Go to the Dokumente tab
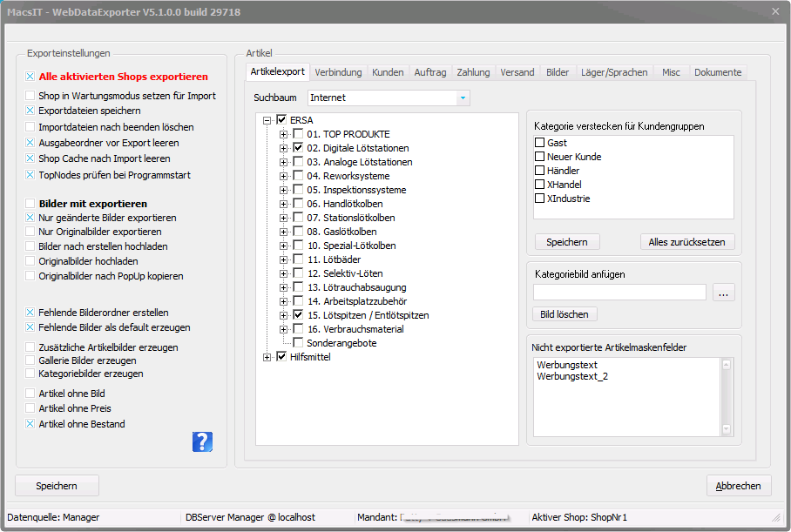 click(718, 72)
